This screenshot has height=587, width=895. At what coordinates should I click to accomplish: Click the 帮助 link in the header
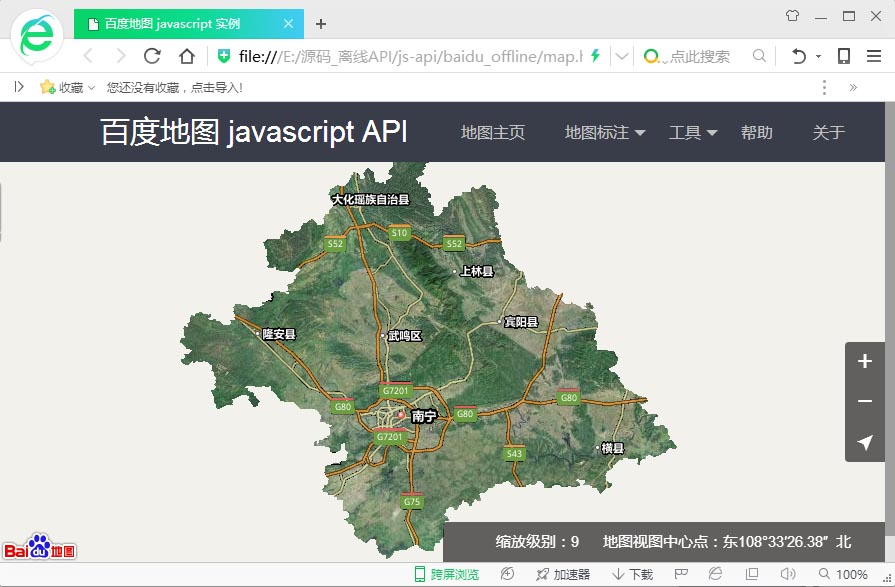tap(757, 131)
